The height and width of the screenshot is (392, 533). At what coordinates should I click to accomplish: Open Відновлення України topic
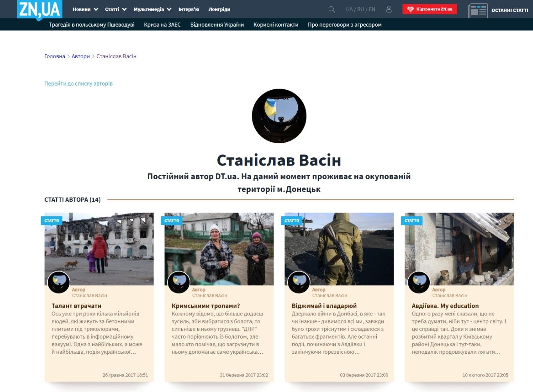click(x=217, y=25)
